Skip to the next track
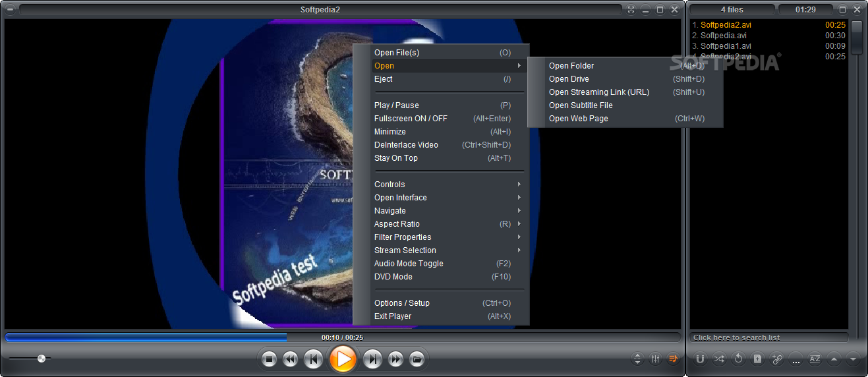 coord(372,359)
